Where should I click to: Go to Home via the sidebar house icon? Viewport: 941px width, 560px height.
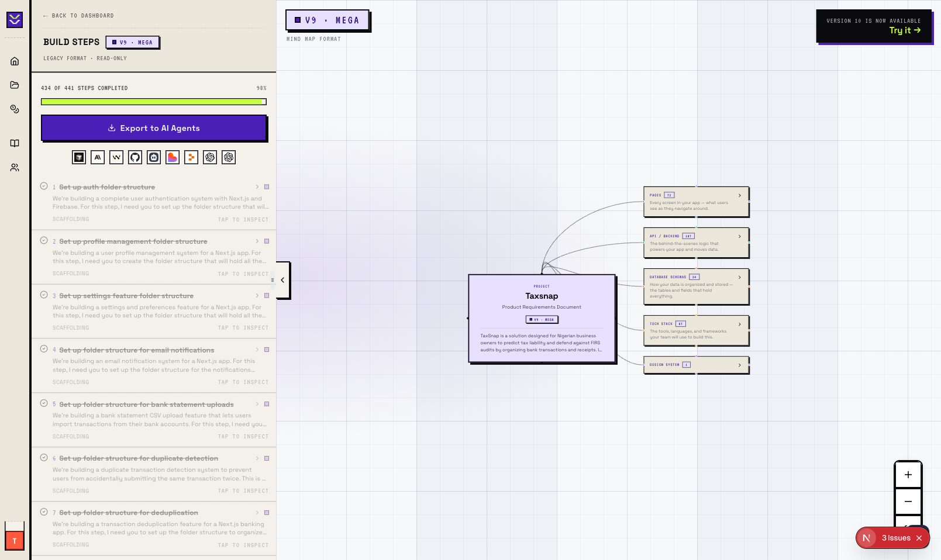(15, 61)
